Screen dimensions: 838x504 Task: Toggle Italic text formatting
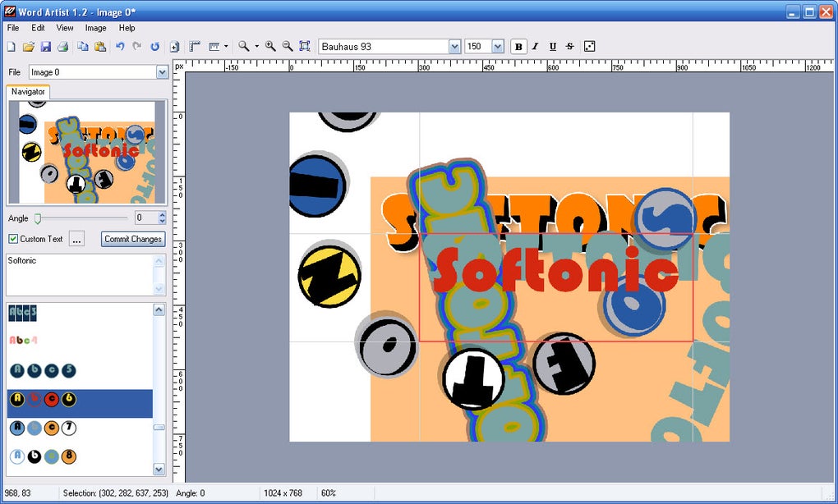tap(536, 47)
